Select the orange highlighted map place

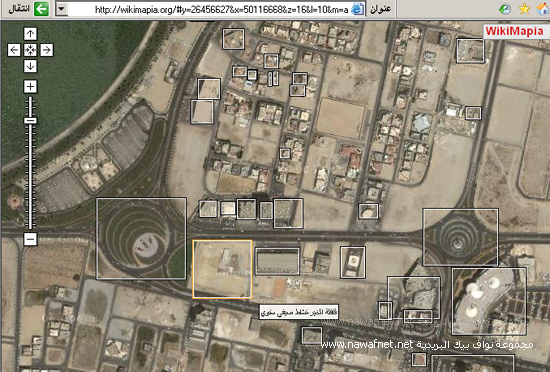pos(222,269)
